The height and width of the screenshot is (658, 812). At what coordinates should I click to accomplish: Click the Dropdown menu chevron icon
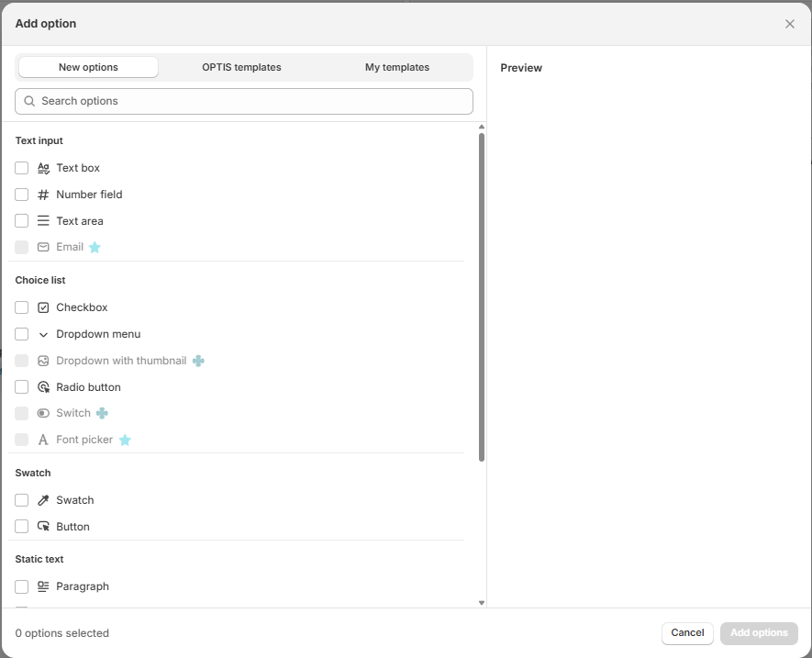pos(43,335)
